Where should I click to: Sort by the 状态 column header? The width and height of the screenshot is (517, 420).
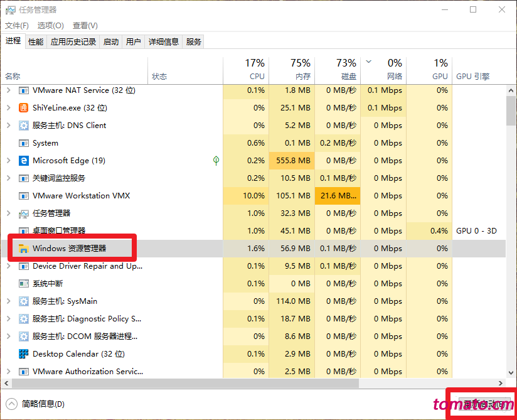point(185,70)
